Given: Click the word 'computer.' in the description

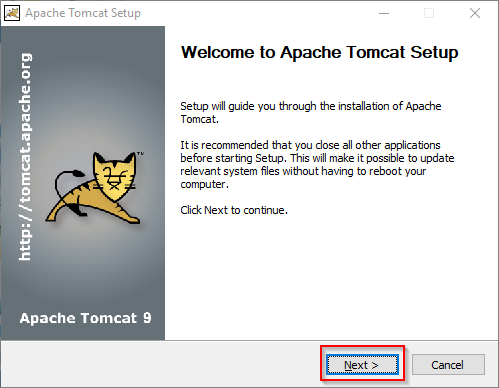Looking at the screenshot, I should (204, 185).
